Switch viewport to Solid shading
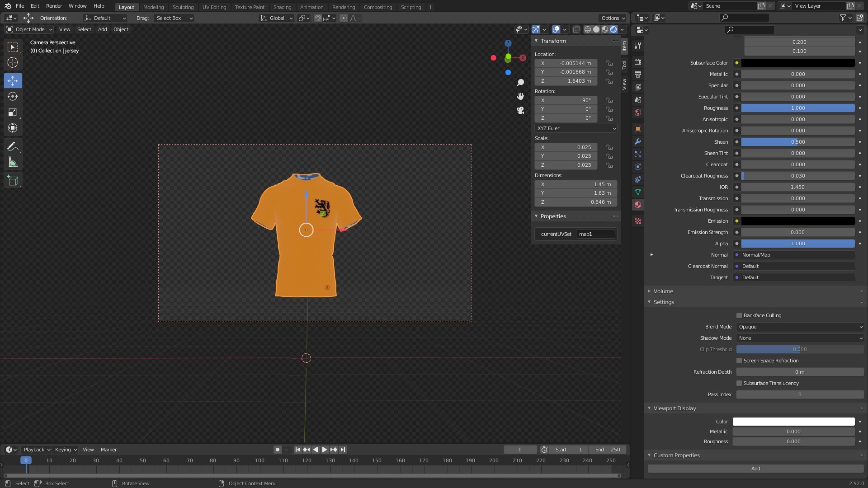The width and height of the screenshot is (868, 488). (596, 29)
